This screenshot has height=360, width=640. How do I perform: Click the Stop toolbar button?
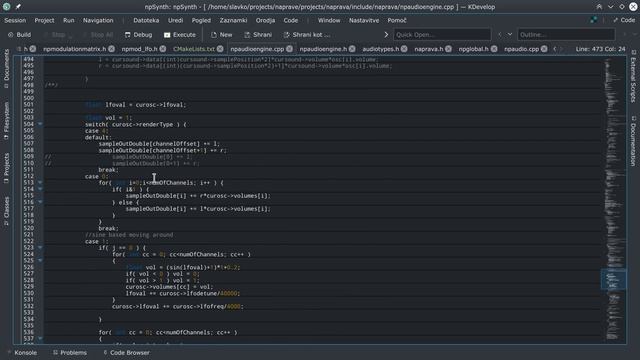coord(58,35)
